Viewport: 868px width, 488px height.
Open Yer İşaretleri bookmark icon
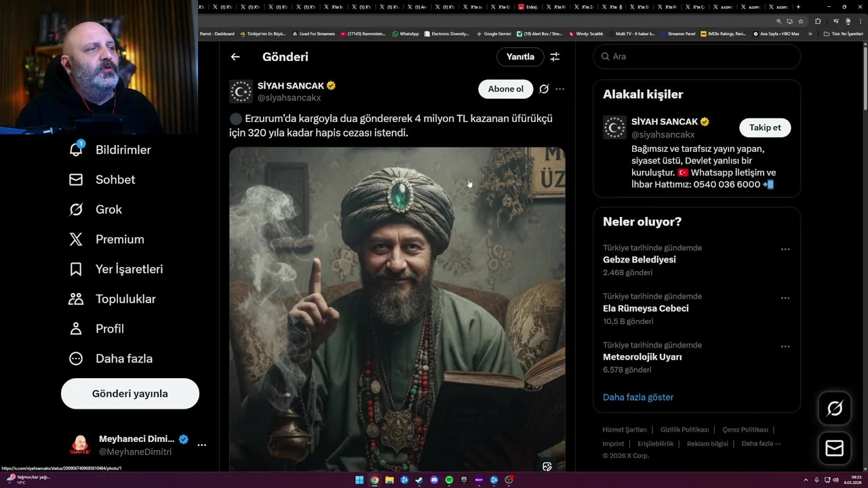pyautogui.click(x=76, y=269)
